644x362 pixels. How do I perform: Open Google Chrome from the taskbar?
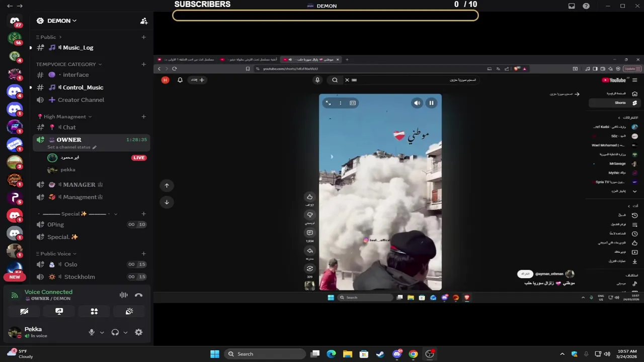pos(413,354)
